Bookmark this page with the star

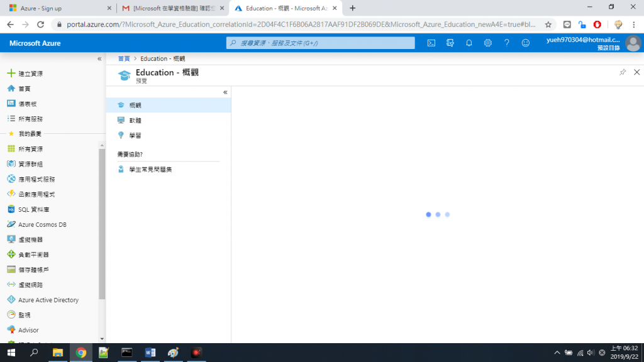click(548, 25)
